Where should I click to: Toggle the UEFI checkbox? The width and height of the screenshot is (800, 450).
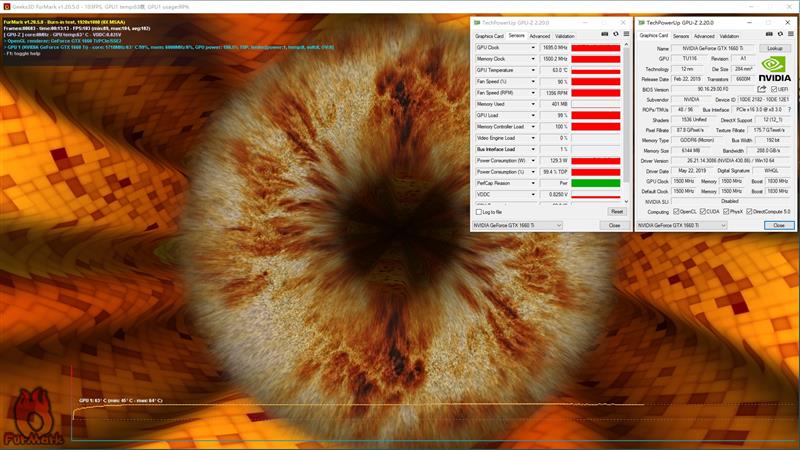(x=774, y=89)
